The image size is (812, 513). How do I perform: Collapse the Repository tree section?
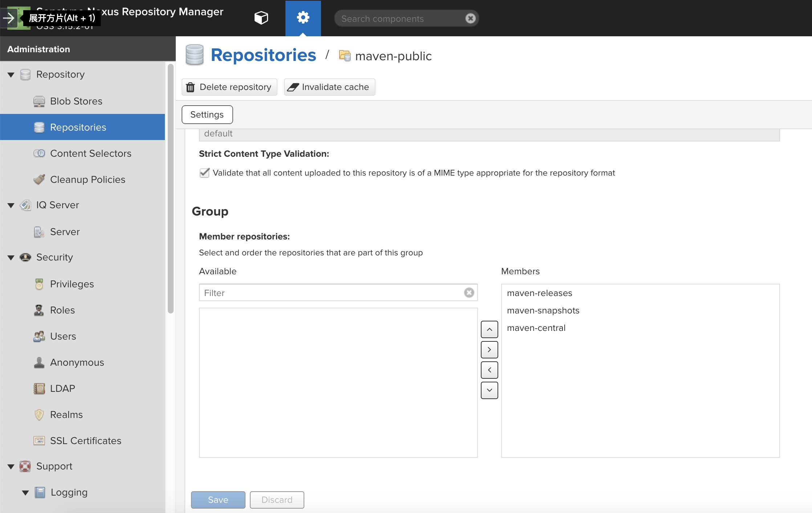pyautogui.click(x=11, y=75)
